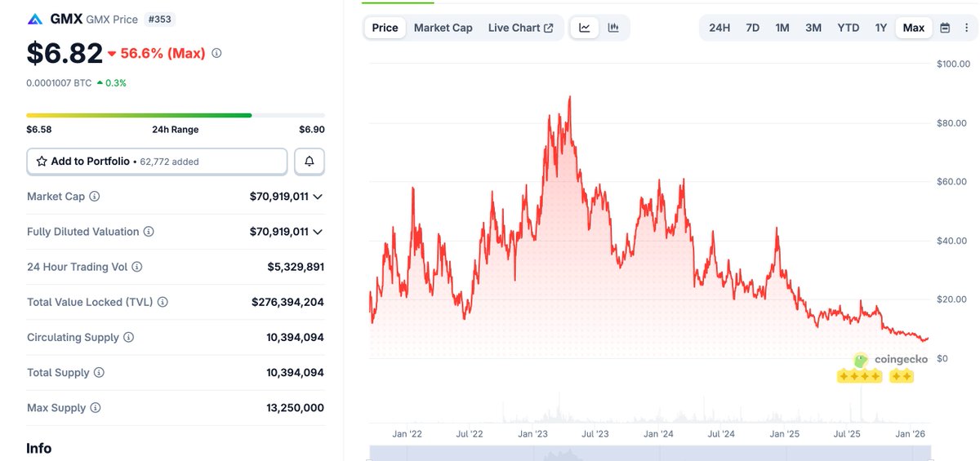
Task: Select the Price chart tab
Action: [385, 28]
